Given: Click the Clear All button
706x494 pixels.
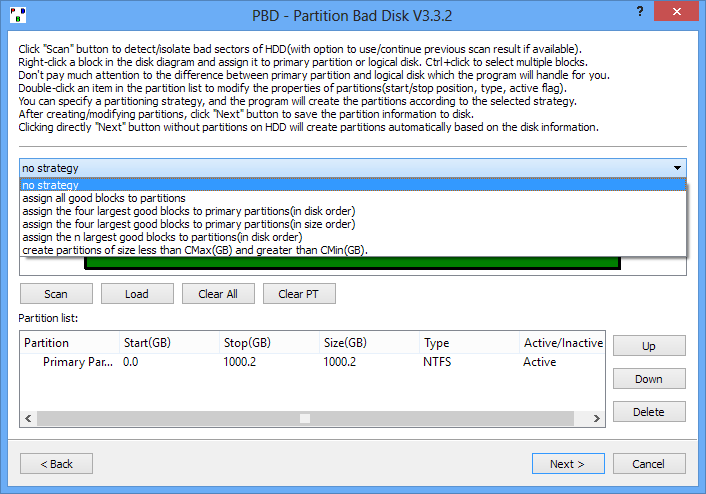Looking at the screenshot, I should point(218,294).
